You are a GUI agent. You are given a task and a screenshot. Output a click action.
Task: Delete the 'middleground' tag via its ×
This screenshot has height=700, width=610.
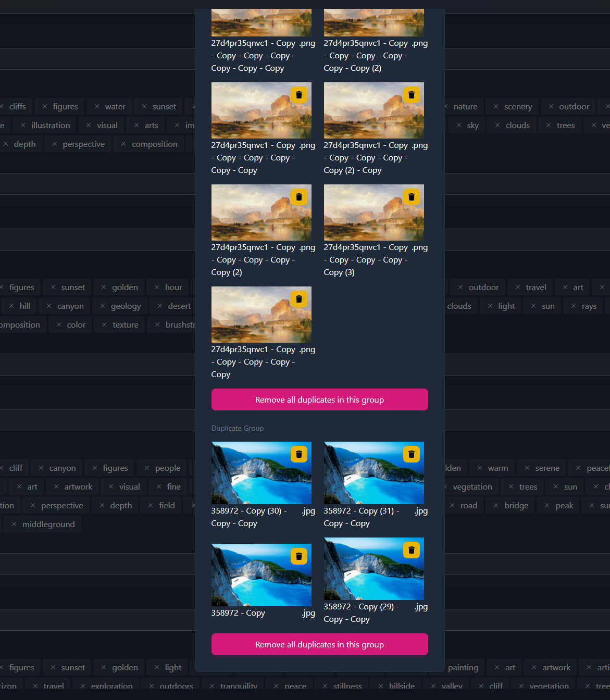coord(14,524)
